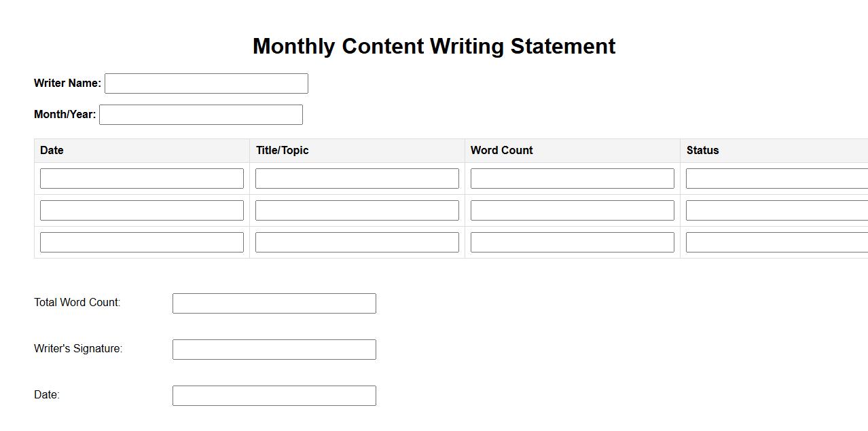Click first row Word Count field

(572, 179)
